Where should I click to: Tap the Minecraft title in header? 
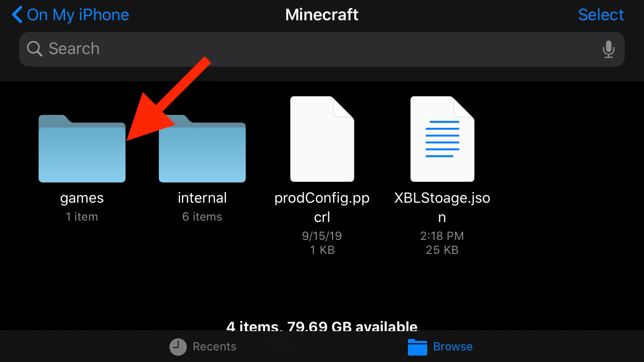(x=322, y=15)
